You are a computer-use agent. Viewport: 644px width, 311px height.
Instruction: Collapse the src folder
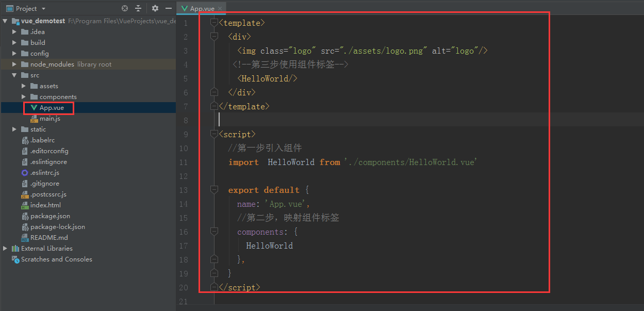(14, 75)
